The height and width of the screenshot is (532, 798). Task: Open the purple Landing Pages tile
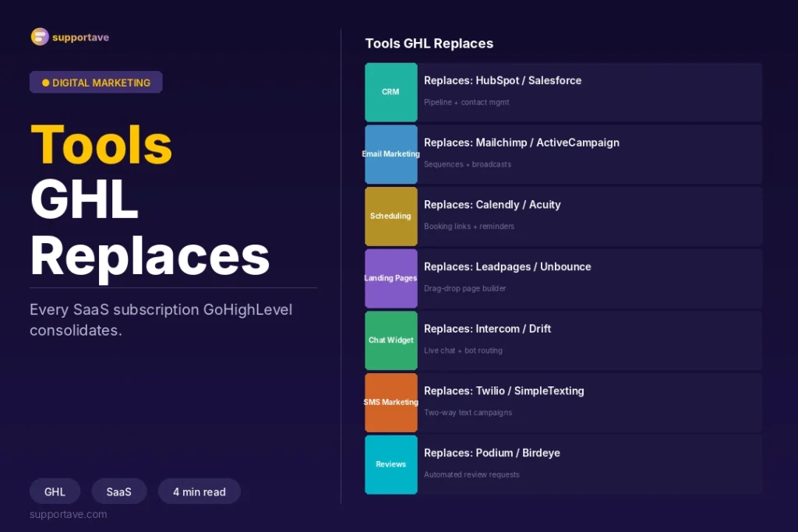tap(391, 278)
